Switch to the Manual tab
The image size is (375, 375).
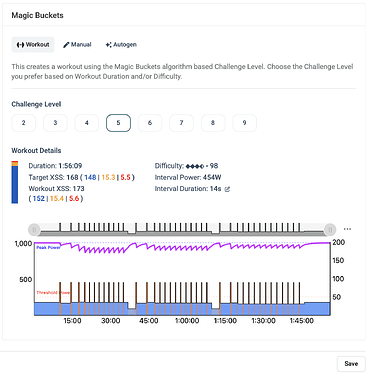coord(77,45)
